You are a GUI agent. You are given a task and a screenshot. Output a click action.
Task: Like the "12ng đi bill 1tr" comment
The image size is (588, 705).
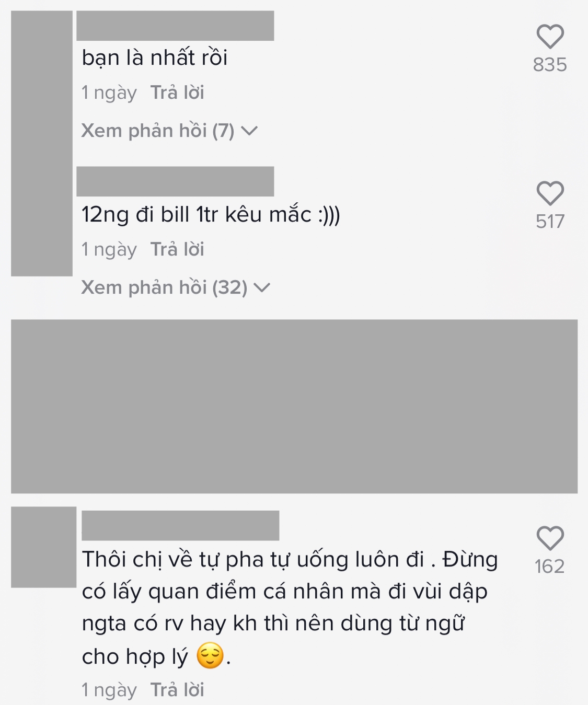pos(550,193)
